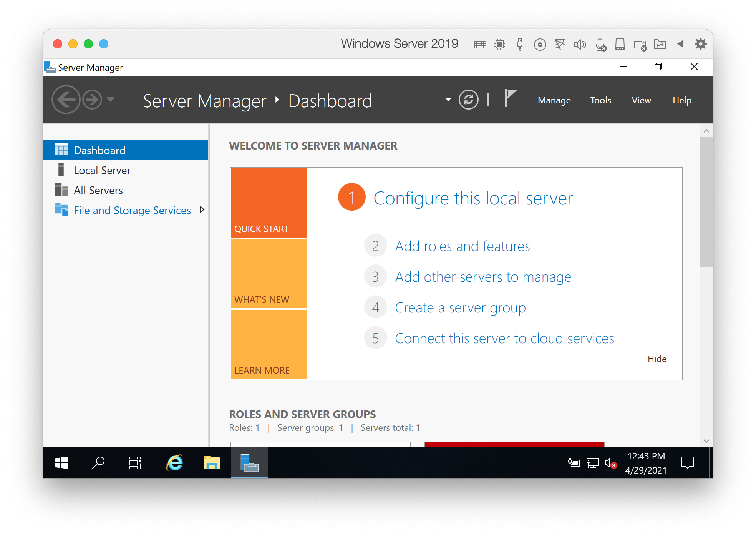The image size is (756, 535).
Task: Click the WHAT'S NEW orange tile
Action: 269,274
